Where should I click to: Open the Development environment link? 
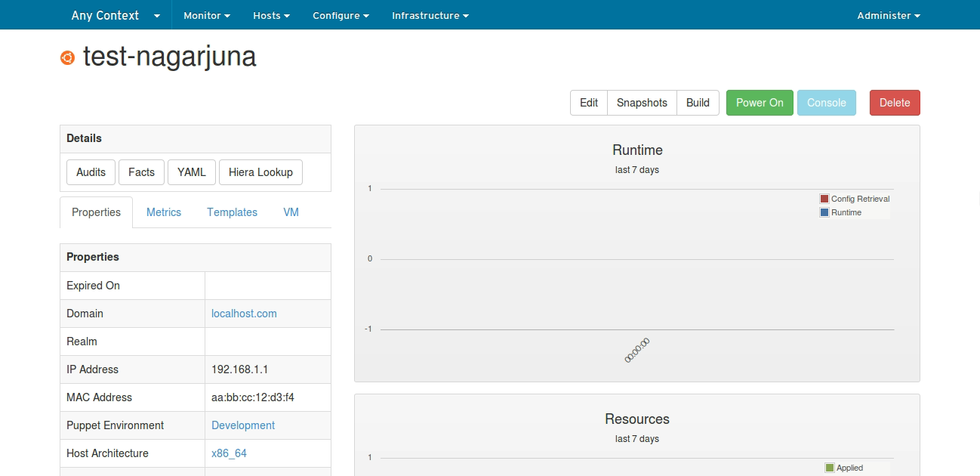[x=243, y=425]
